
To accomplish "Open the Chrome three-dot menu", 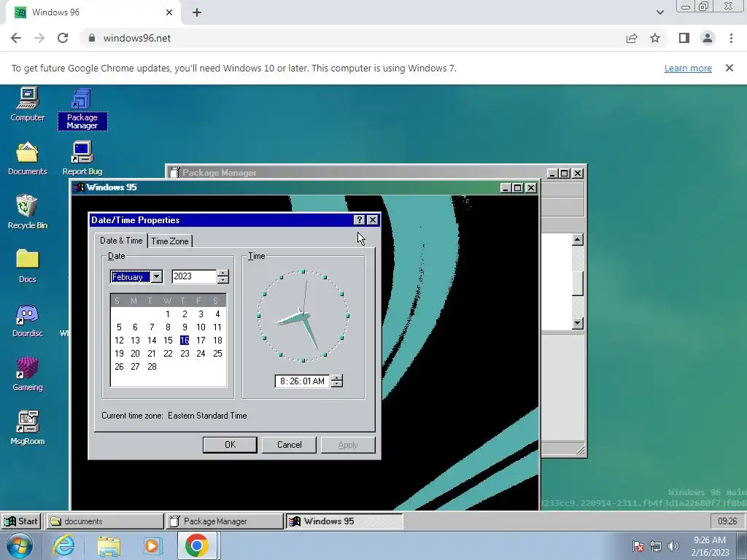I will (731, 38).
